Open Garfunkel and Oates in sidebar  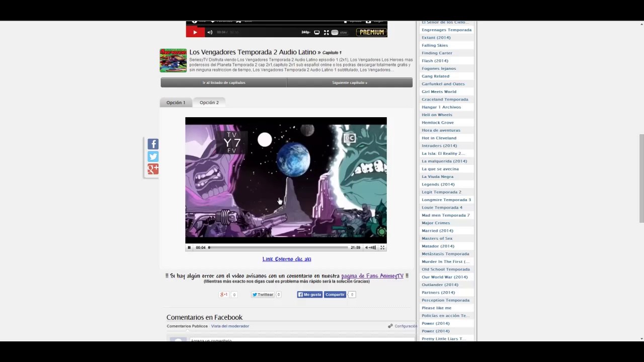click(443, 84)
